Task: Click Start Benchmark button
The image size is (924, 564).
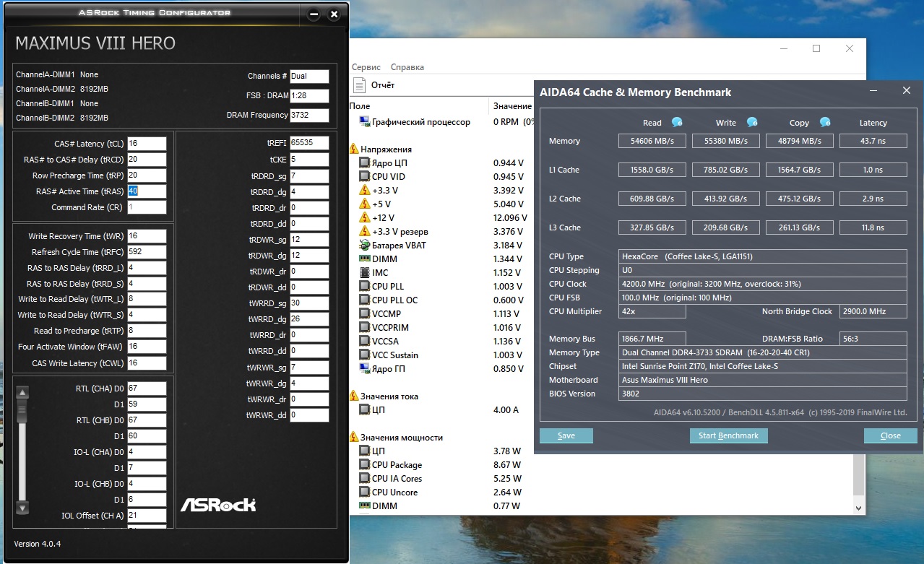Action: (x=728, y=435)
